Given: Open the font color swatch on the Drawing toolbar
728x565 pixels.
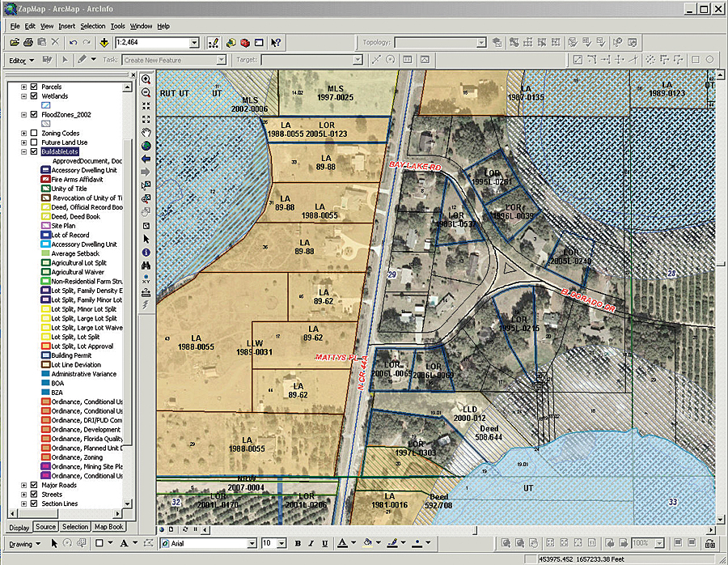Looking at the screenshot, I should tap(344, 543).
